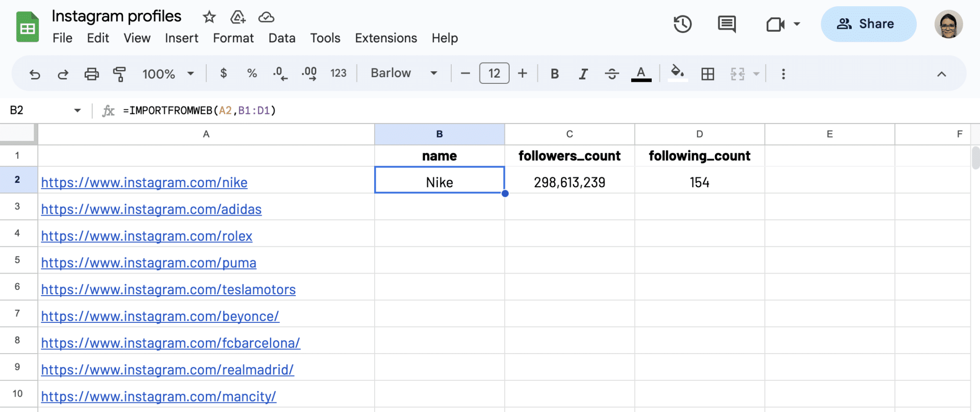The image size is (980, 412).
Task: Print the spreadsheet
Action: (91, 74)
